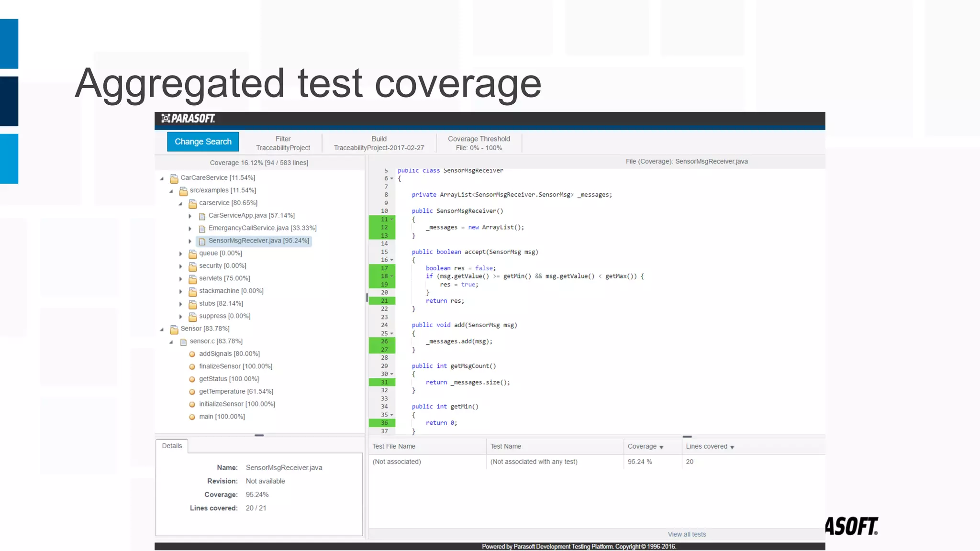The width and height of the screenshot is (980, 551).
Task: Click the servlets folder icon
Action: tap(193, 279)
